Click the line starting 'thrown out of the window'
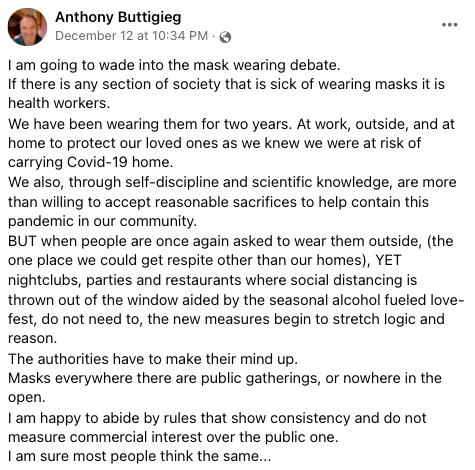Image resolution: width=475 pixels, height=470 pixels. coord(236,300)
